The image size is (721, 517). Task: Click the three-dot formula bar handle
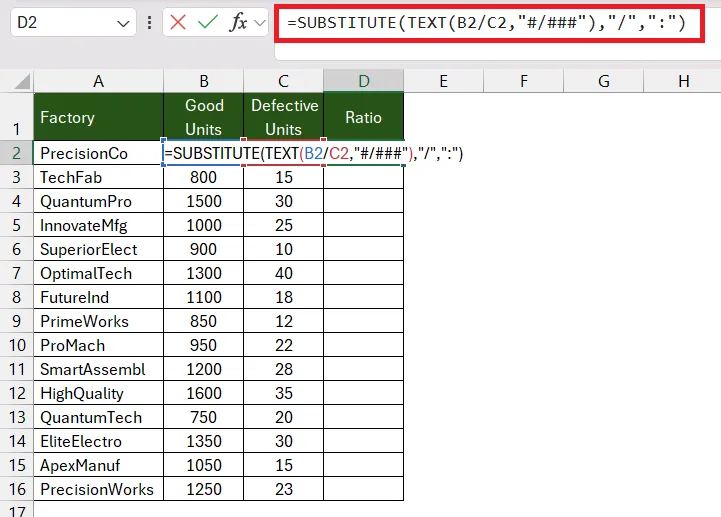149,23
